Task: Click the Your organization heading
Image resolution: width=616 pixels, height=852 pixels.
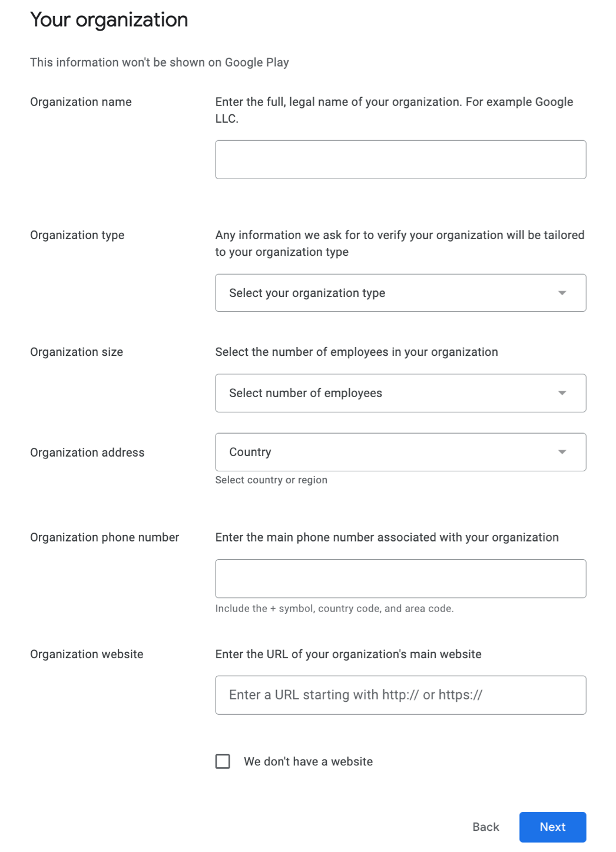Action: (x=109, y=19)
